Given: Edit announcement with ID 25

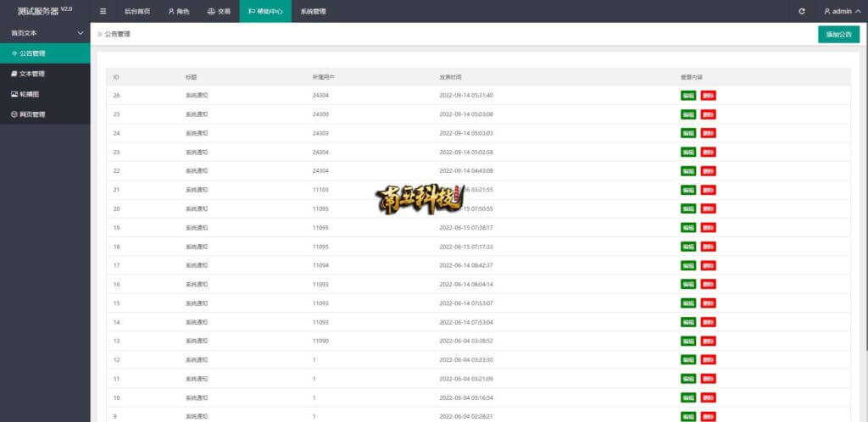Looking at the screenshot, I should tap(688, 114).
